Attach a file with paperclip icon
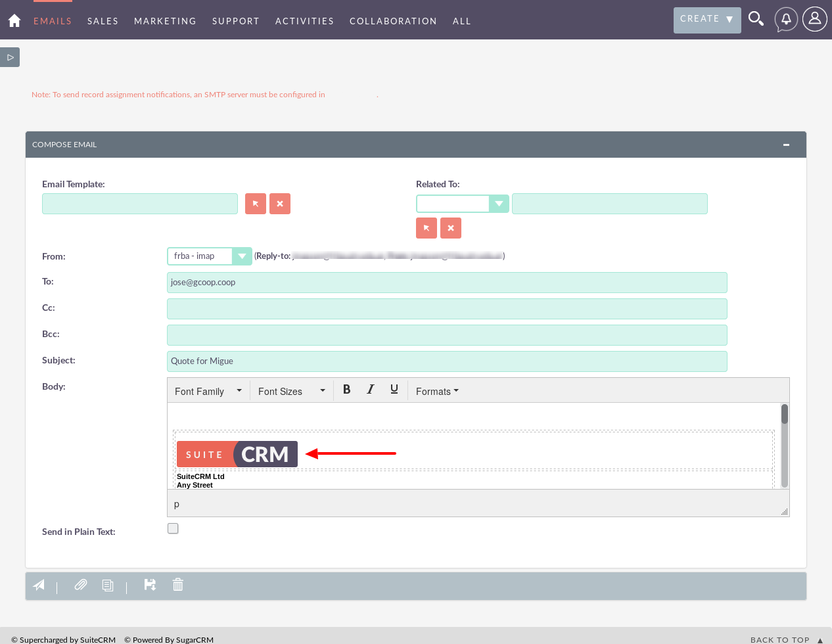 [x=81, y=584]
